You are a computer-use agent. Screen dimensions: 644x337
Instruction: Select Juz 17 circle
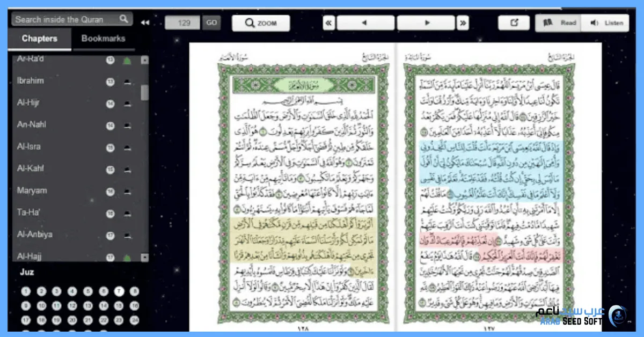coord(26,320)
